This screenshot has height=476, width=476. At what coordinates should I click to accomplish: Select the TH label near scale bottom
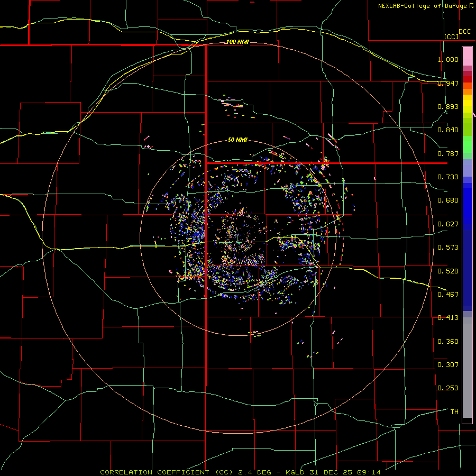[x=454, y=412]
